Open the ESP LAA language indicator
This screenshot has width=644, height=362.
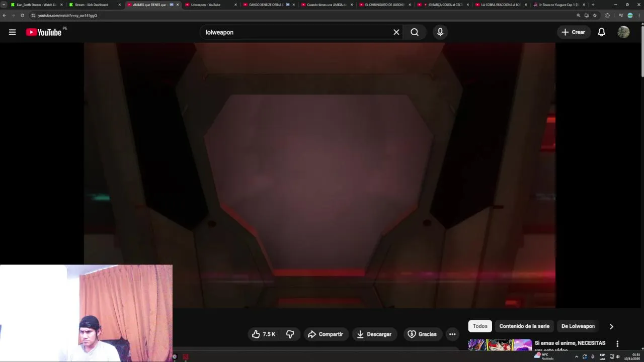pos(602,356)
